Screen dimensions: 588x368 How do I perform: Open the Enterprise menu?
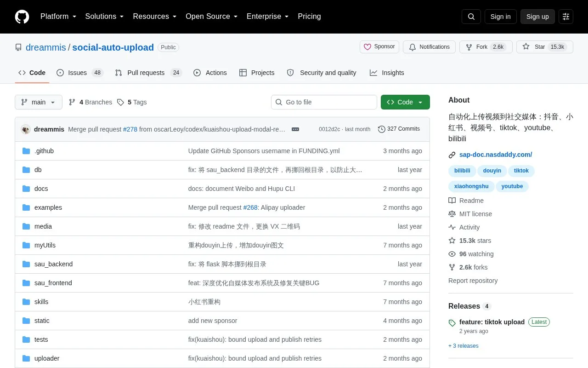click(268, 17)
